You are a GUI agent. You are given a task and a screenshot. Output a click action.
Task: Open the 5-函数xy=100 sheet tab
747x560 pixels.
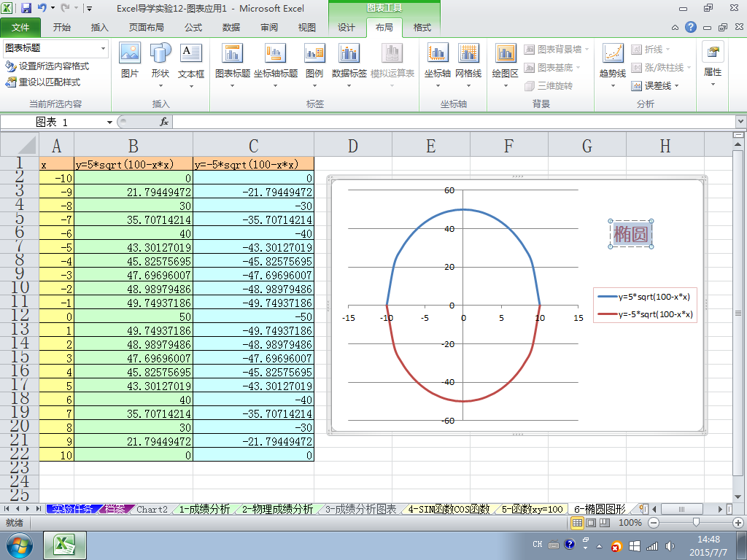(532, 509)
